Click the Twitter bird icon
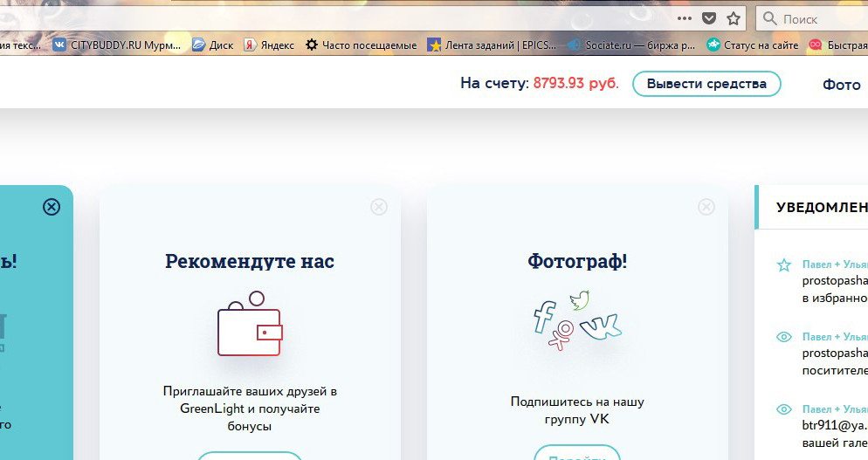The width and height of the screenshot is (868, 460). click(x=580, y=300)
